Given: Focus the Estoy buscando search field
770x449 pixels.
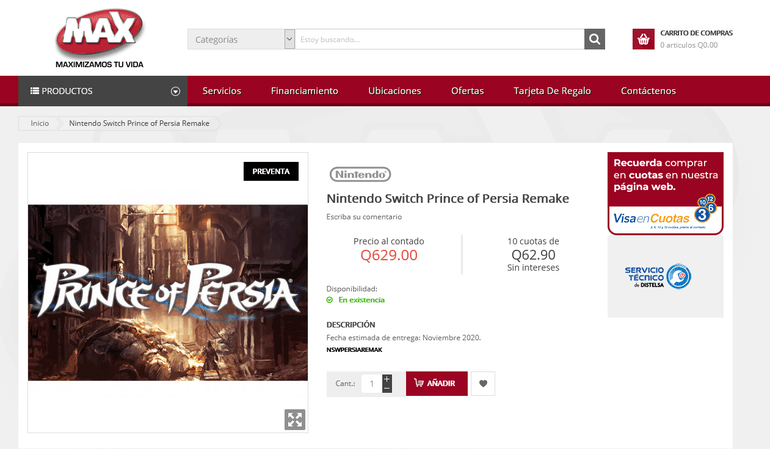Looking at the screenshot, I should (440, 39).
